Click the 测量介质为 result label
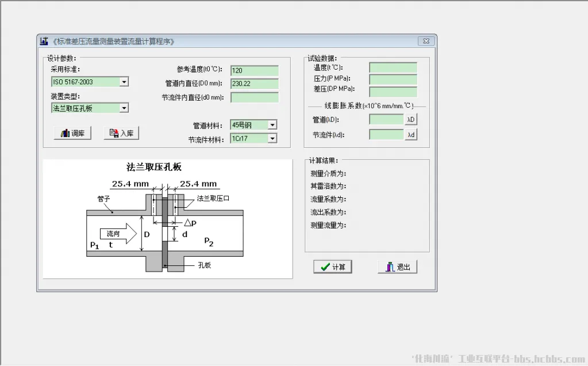Image resolution: width=588 pixels, height=366 pixels. click(328, 173)
